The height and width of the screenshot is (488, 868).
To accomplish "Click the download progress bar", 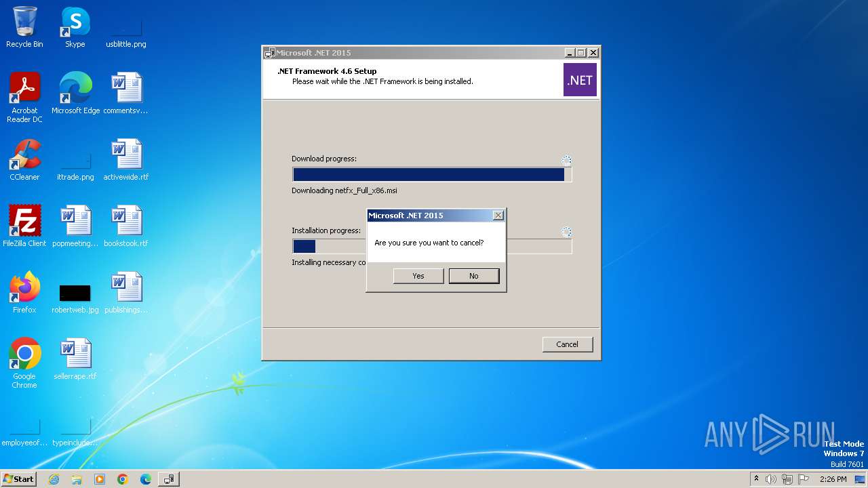I will (432, 175).
